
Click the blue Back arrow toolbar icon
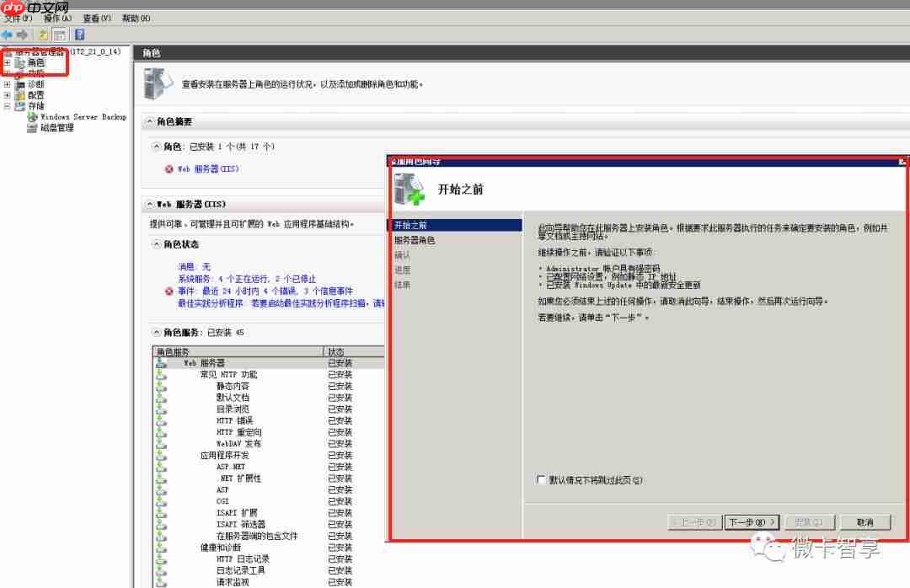click(8, 35)
